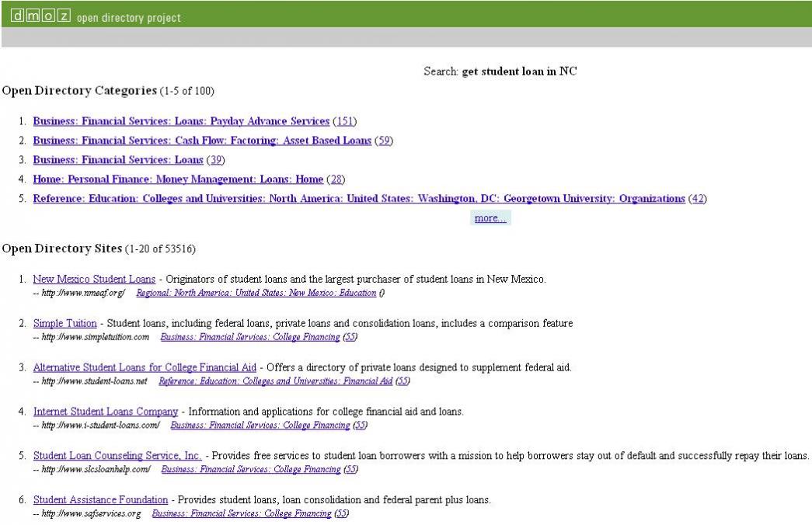Open College Financing category under Simple Tuition
The height and width of the screenshot is (525, 812).
coord(250,337)
